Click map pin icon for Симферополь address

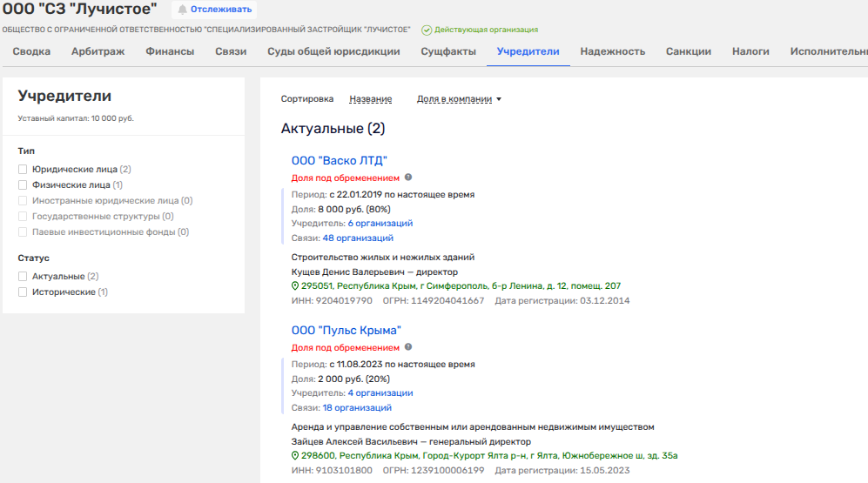pyautogui.click(x=295, y=285)
